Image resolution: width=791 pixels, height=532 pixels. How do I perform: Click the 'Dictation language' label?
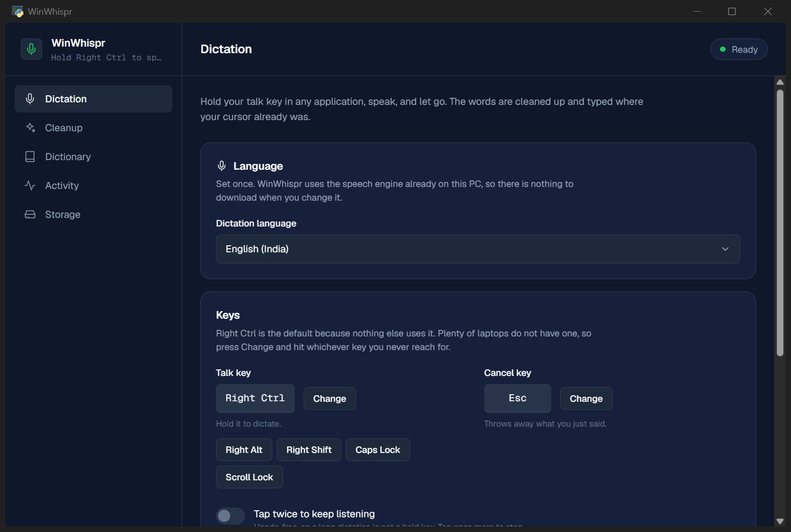[256, 223]
